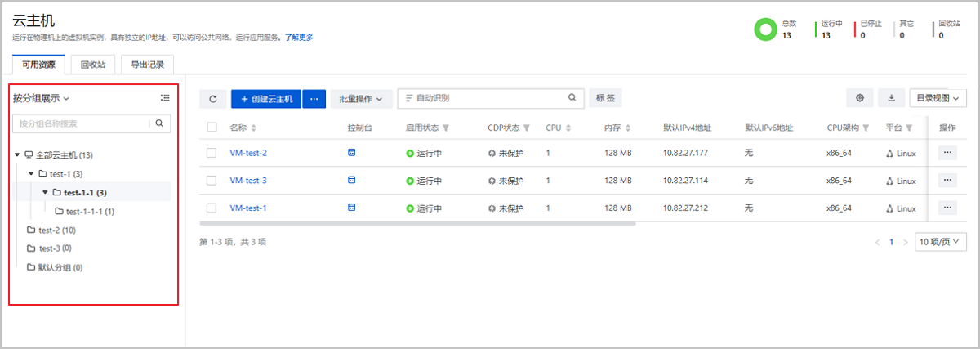Click the search magnifier in group search

[x=160, y=123]
